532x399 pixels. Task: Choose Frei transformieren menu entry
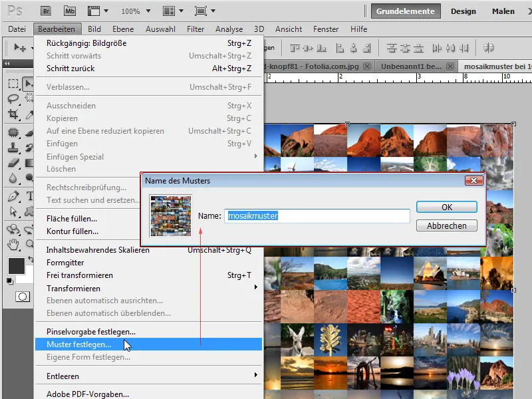click(148, 275)
